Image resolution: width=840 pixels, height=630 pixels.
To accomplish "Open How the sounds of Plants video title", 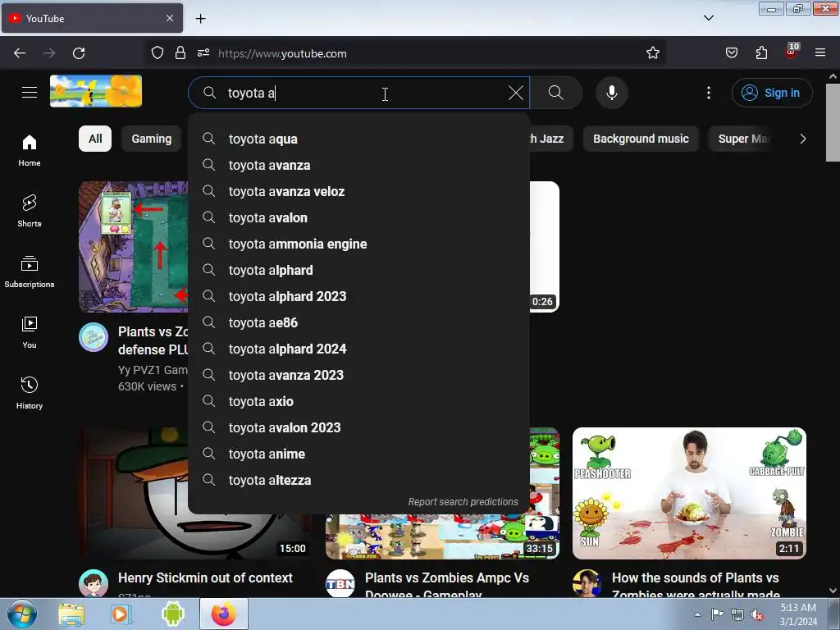I will pos(696,586).
